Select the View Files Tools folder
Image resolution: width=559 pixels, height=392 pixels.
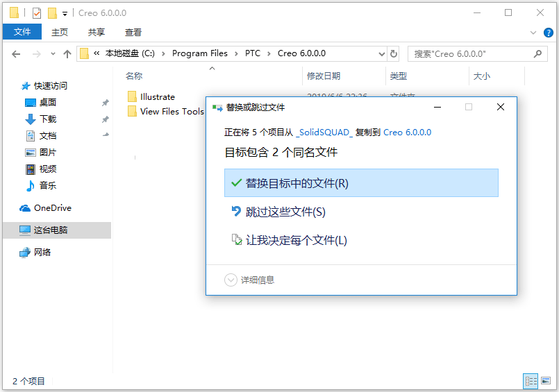[x=166, y=112]
